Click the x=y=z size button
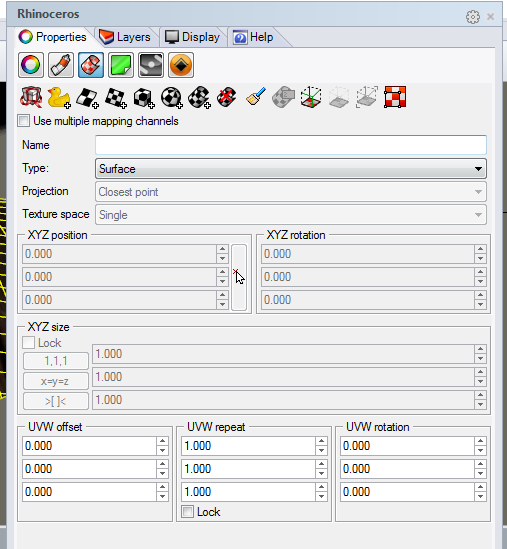Viewport: 507px width, 549px height. point(56,381)
